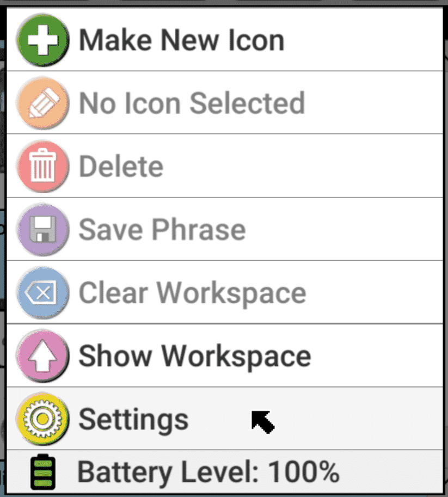
Task: Open Settings via its text label
Action: [133, 419]
